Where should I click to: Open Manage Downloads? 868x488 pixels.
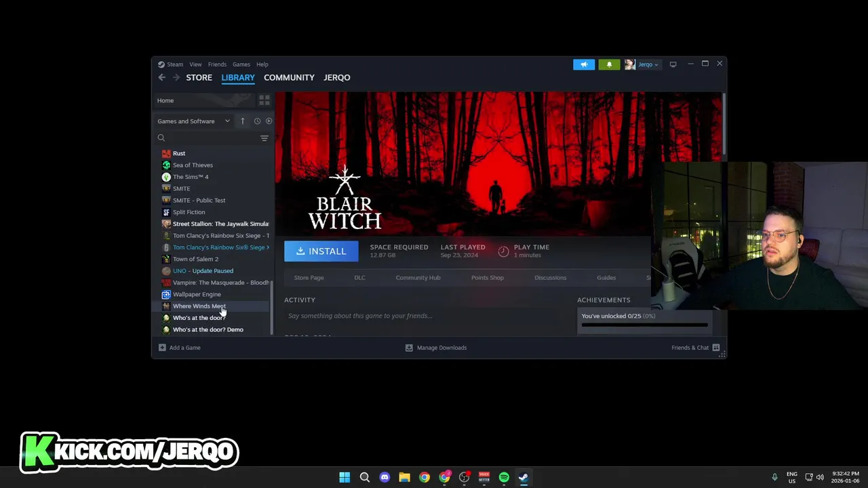[x=436, y=348]
